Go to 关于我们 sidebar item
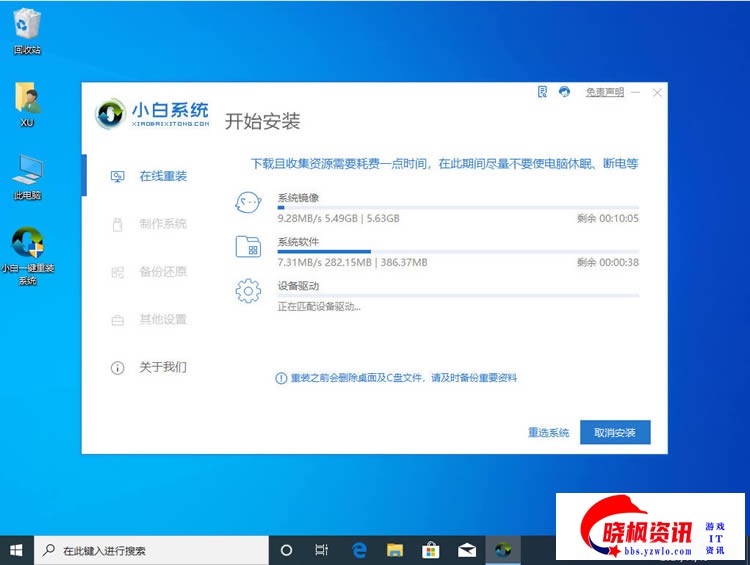Image resolution: width=750 pixels, height=565 pixels. tap(162, 368)
